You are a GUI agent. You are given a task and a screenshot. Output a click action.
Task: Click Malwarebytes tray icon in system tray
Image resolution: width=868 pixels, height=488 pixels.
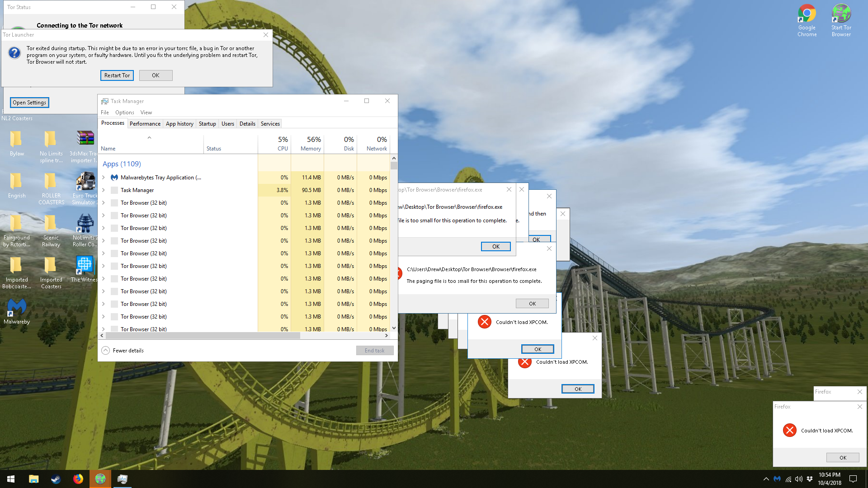[777, 479]
